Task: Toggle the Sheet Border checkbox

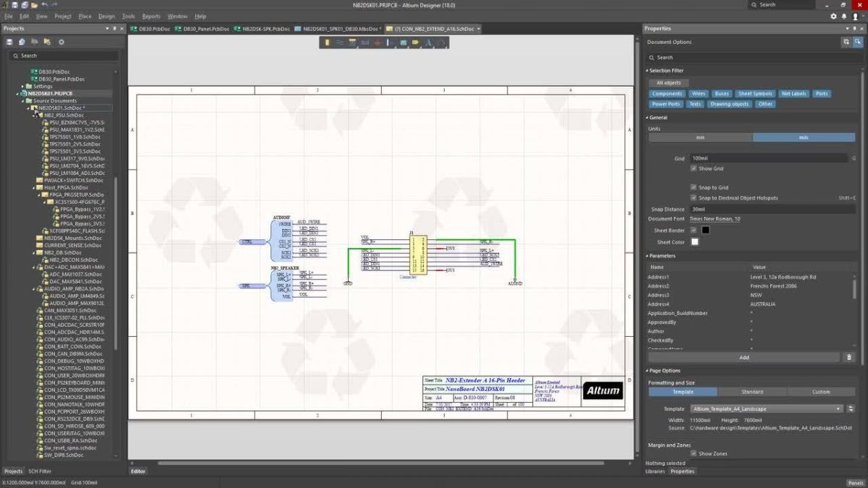Action: click(694, 230)
